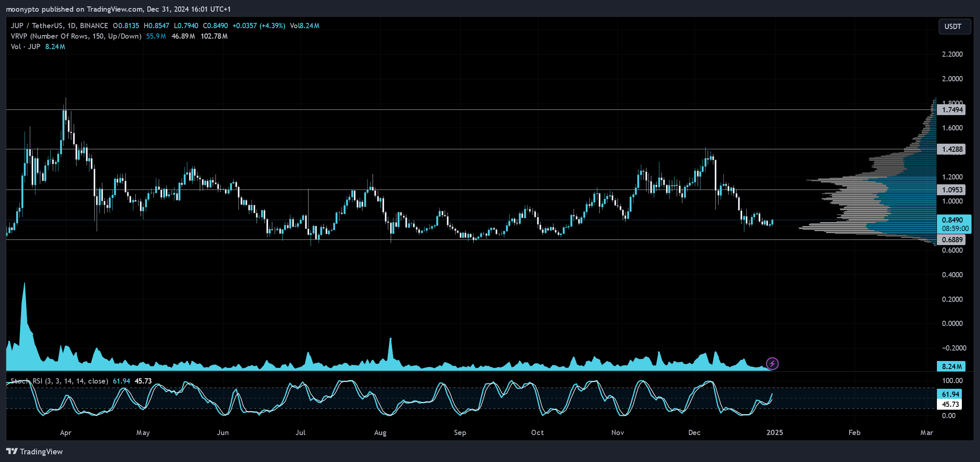Click the 1.7494 price level label

(x=951, y=110)
